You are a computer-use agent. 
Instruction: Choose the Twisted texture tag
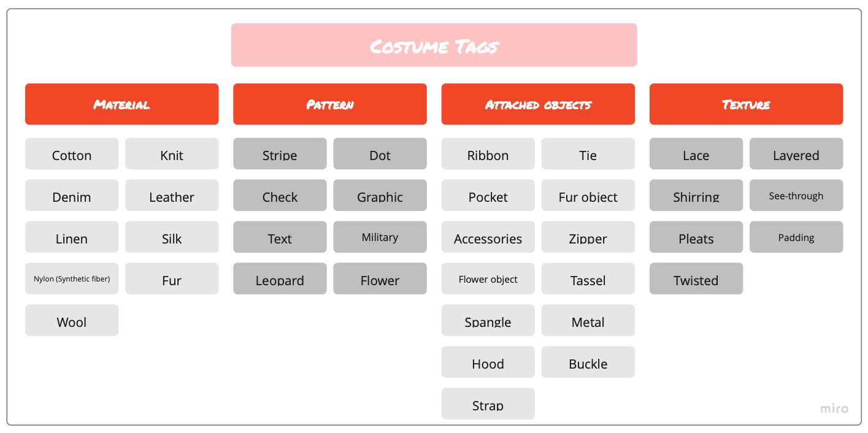pyautogui.click(x=696, y=278)
